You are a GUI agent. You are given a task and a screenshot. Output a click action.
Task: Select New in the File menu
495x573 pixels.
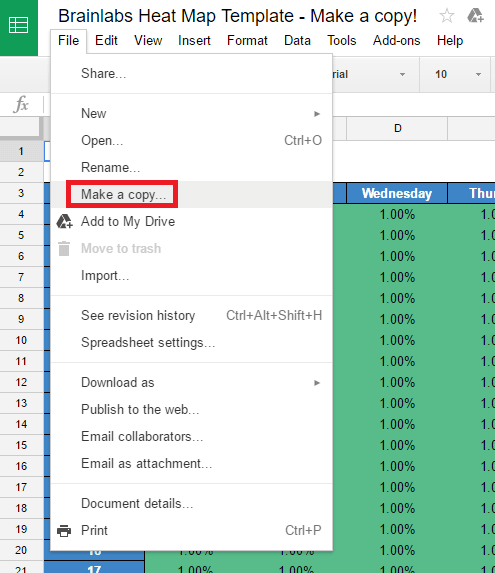[x=191, y=114]
